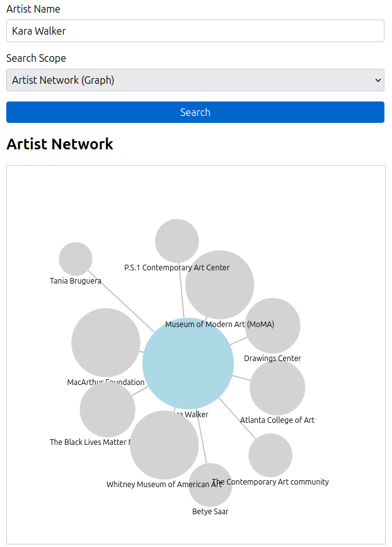
Task: Select the Tania Bruguera node
Action: [76, 259]
